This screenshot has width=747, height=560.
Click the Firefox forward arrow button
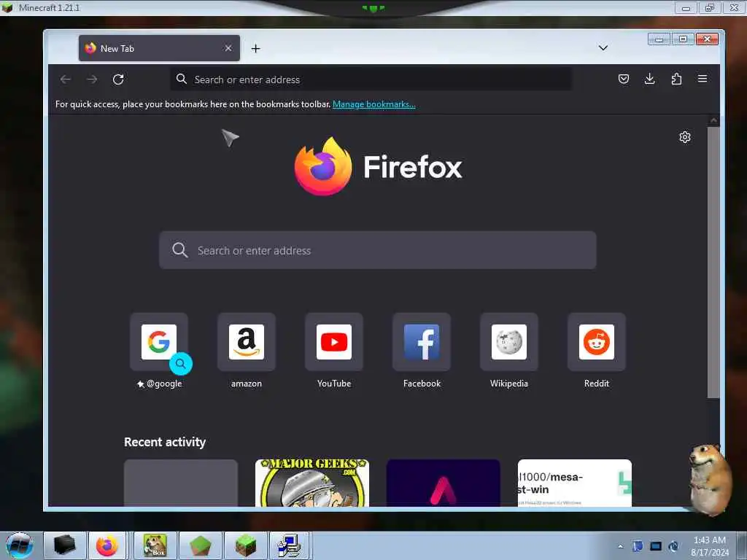point(92,79)
